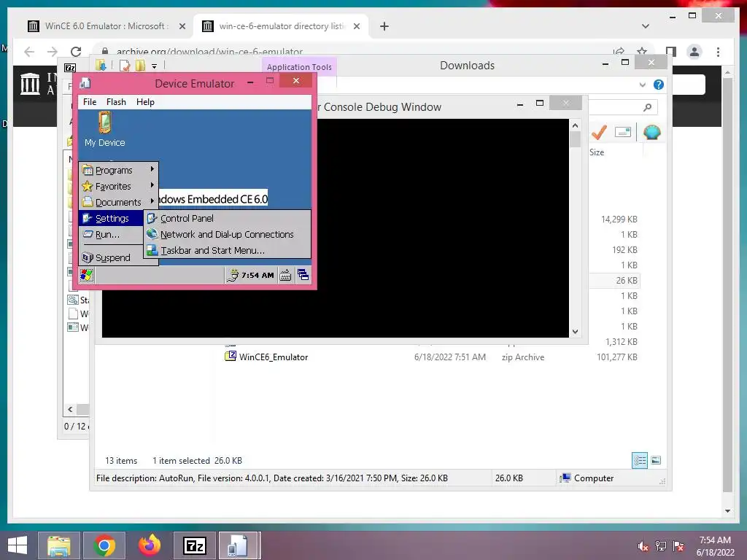747x560 pixels.
Task: Click the 7:54 AM clock in emulator
Action: [258, 275]
